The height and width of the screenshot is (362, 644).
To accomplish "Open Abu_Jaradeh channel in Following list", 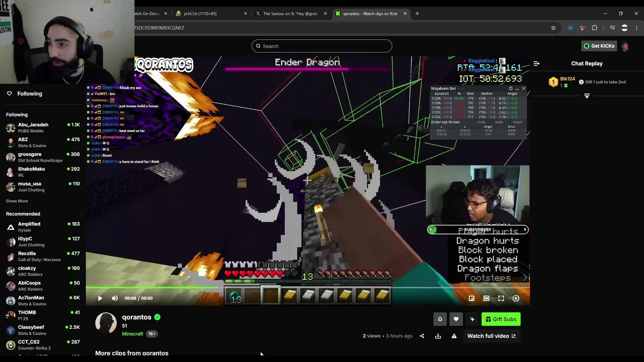I will pyautogui.click(x=43, y=128).
